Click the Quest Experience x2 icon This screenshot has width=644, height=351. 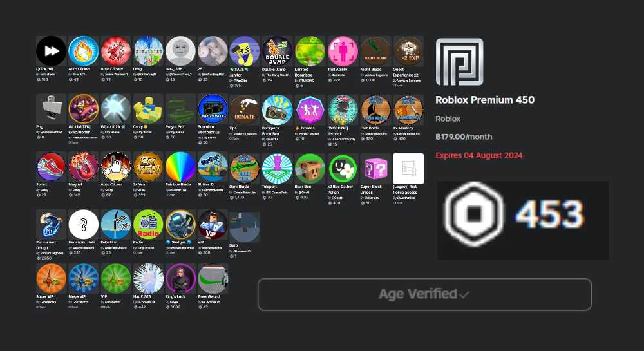[x=408, y=52]
